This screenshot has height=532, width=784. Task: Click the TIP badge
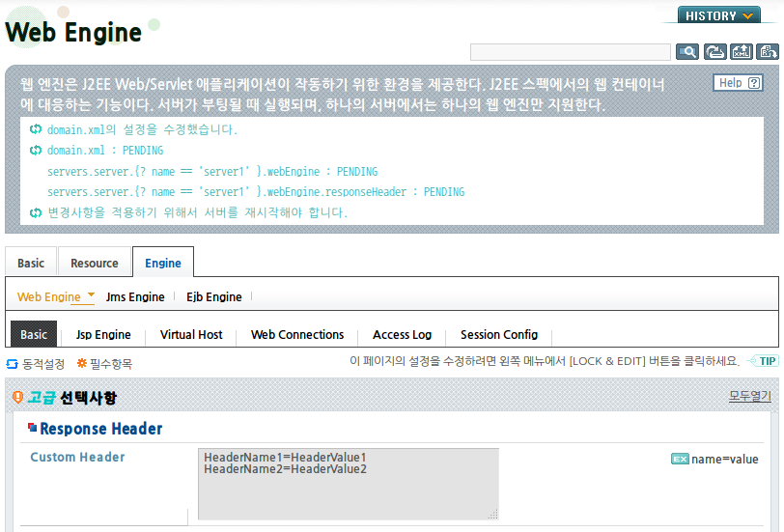tap(763, 361)
